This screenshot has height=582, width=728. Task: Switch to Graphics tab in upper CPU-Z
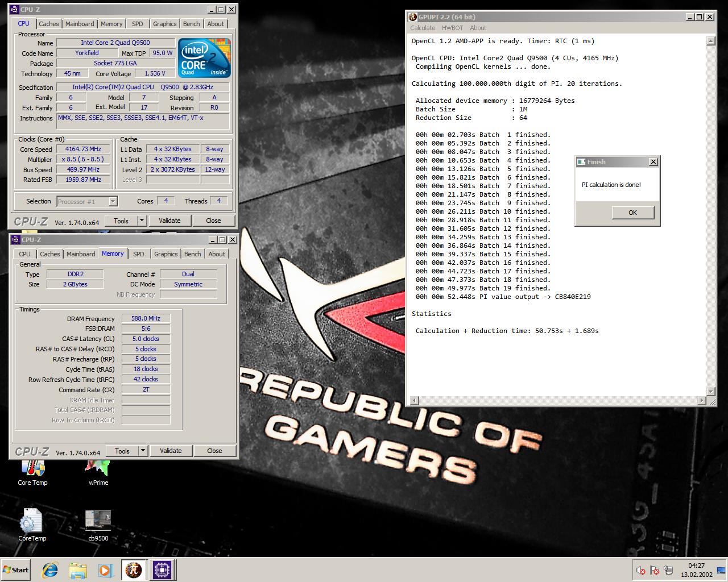[x=165, y=24]
